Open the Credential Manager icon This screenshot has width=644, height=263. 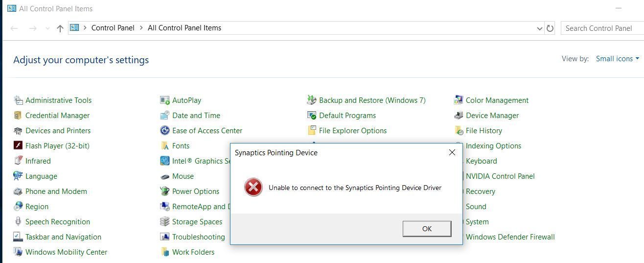pyautogui.click(x=18, y=116)
